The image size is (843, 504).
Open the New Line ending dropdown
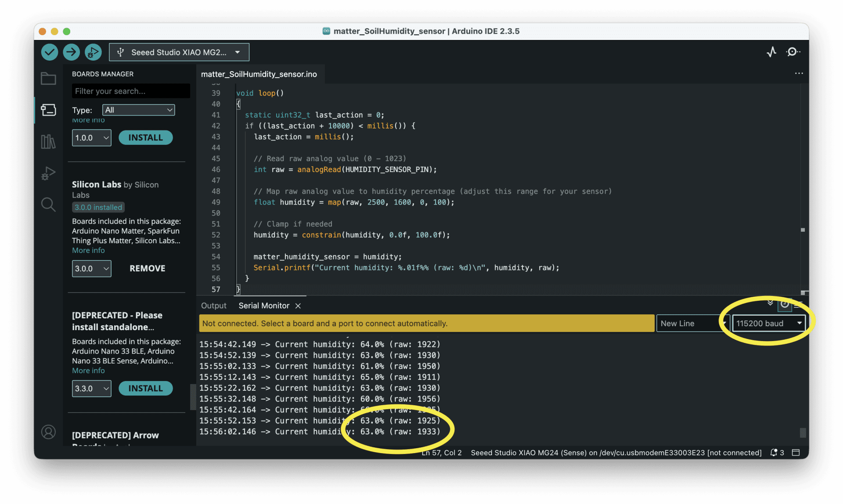[x=692, y=324]
